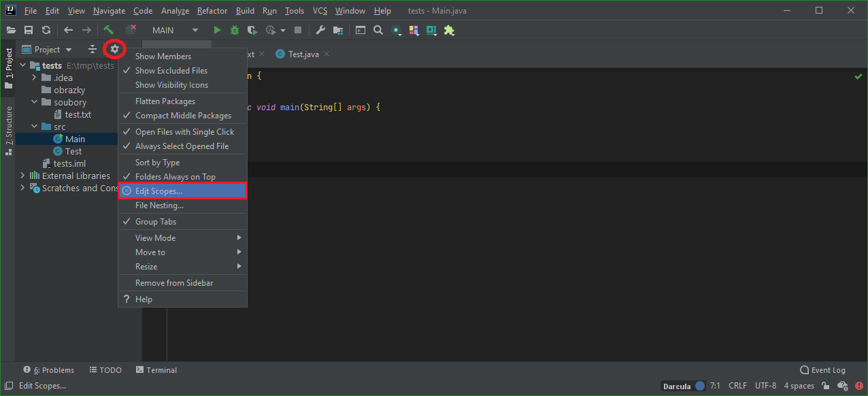The width and height of the screenshot is (868, 396).
Task: Click the Run icon in the toolbar
Action: 216,30
